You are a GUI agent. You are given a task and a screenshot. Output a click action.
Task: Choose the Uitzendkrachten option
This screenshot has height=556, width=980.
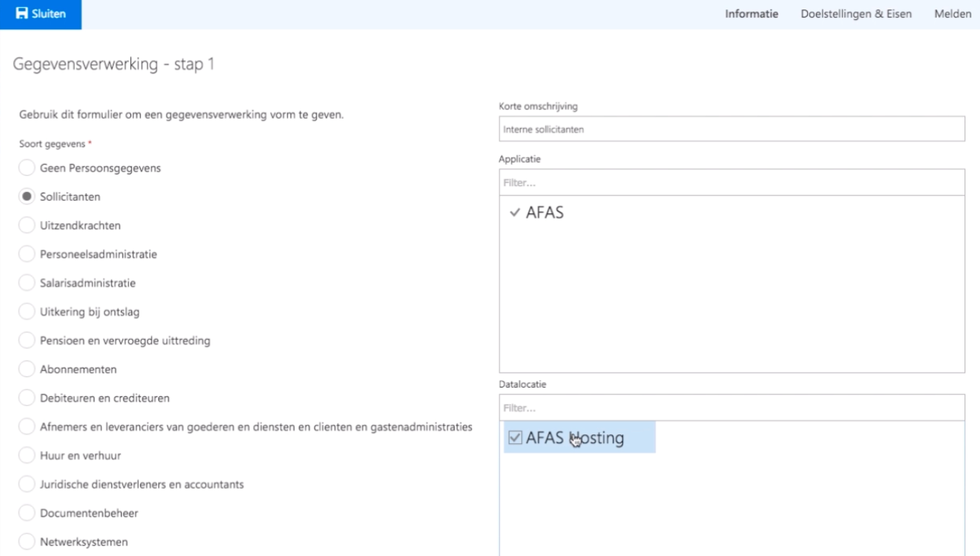pos(27,225)
